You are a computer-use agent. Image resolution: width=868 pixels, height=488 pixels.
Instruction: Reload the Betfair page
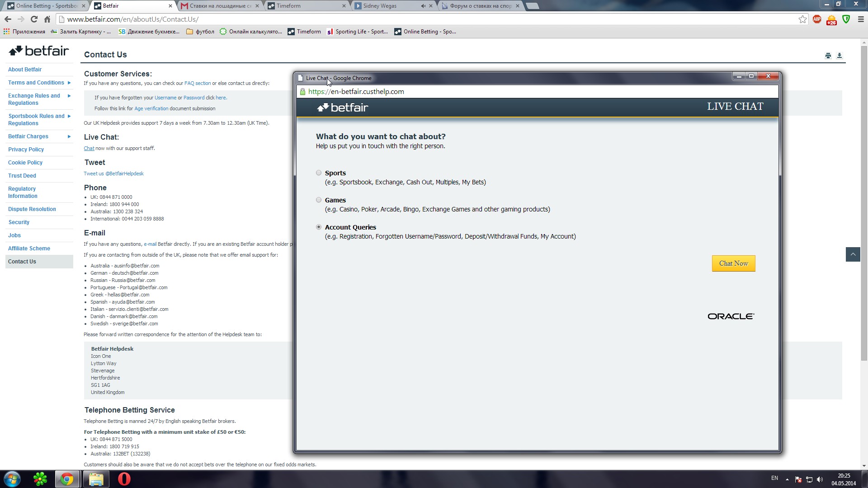(x=34, y=19)
